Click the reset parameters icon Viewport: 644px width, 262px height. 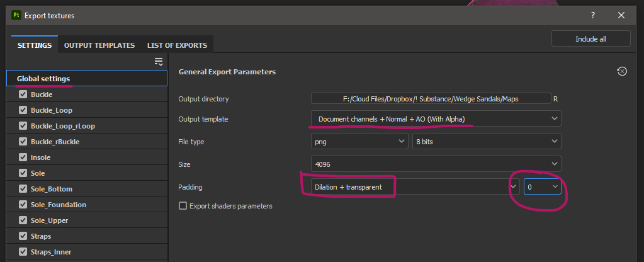[622, 72]
